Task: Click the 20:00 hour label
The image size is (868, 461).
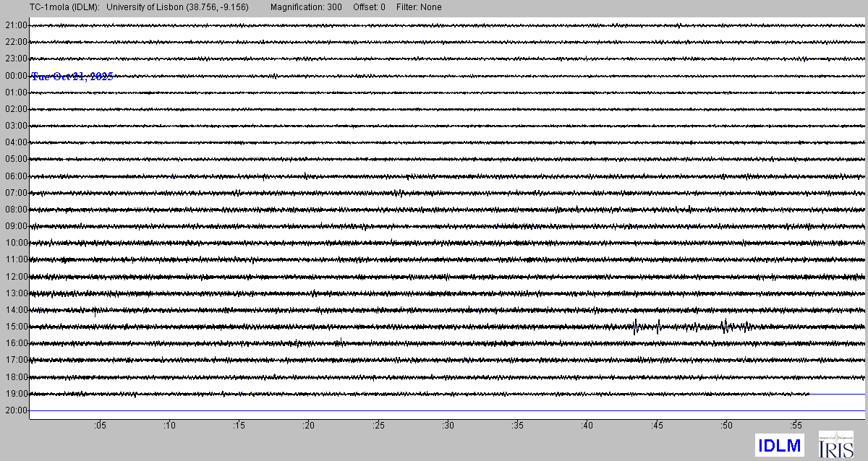Action: click(16, 410)
